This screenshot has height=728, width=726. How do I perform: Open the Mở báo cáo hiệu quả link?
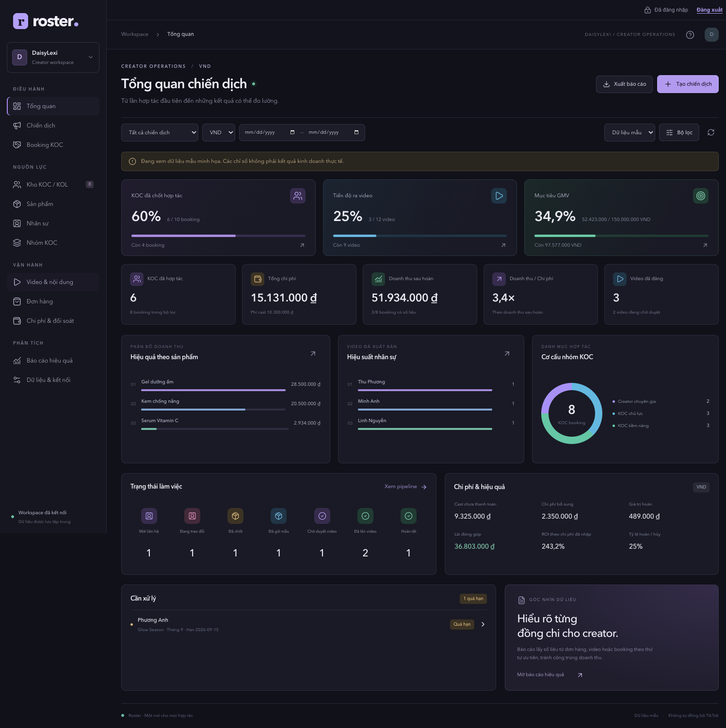pos(549,675)
